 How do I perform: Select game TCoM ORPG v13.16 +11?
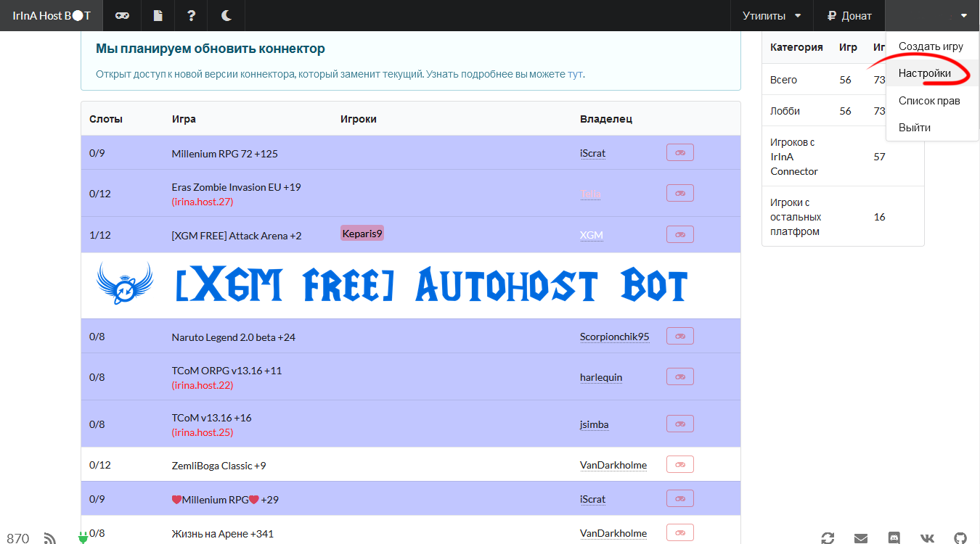coord(227,371)
